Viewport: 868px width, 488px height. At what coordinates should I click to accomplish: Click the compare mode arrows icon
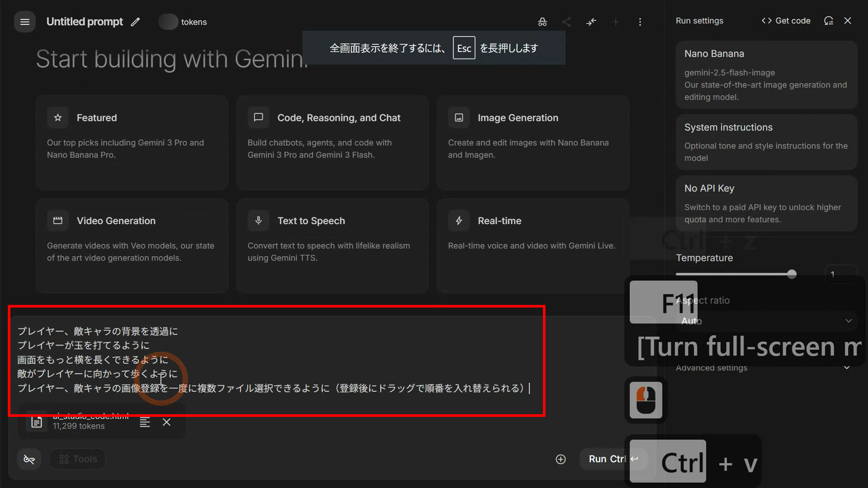tap(591, 22)
